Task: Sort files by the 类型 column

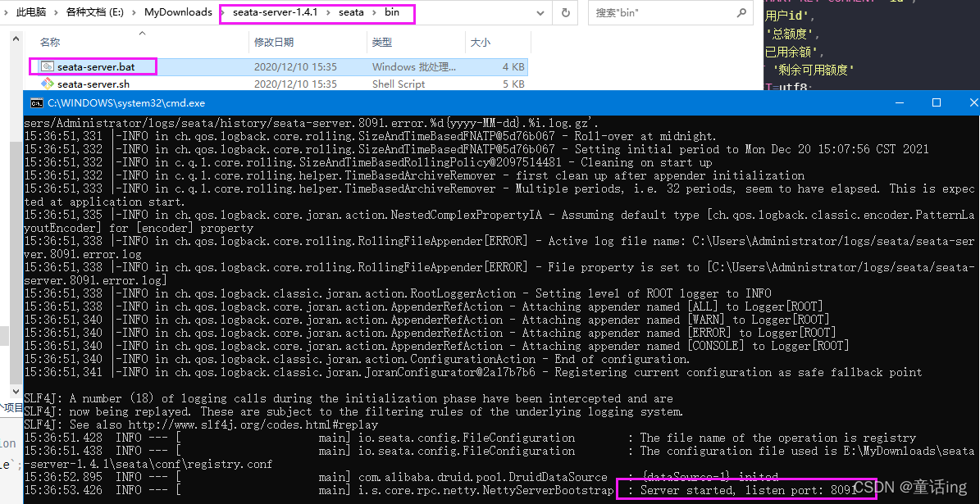Action: coord(382,43)
